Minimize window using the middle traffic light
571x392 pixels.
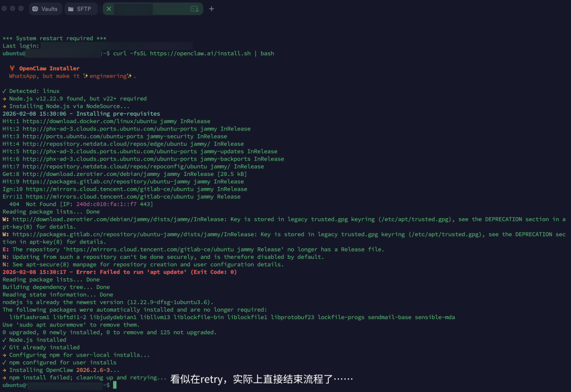click(x=13, y=8)
